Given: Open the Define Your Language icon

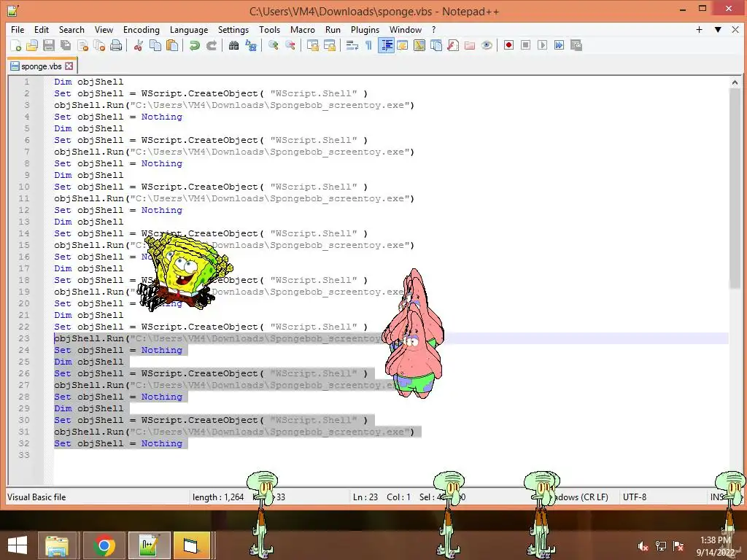Looking at the screenshot, I should 403,45.
